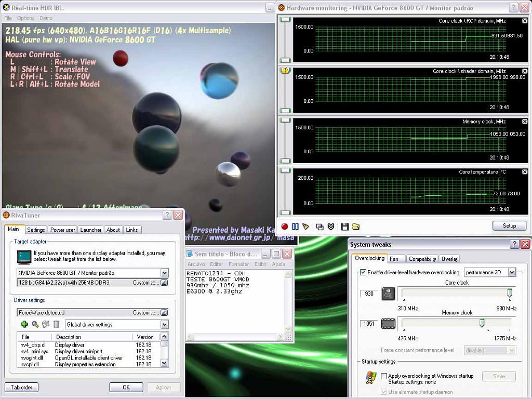Open the About tab in RivaTuner
This screenshot has height=399, width=532.
point(113,230)
